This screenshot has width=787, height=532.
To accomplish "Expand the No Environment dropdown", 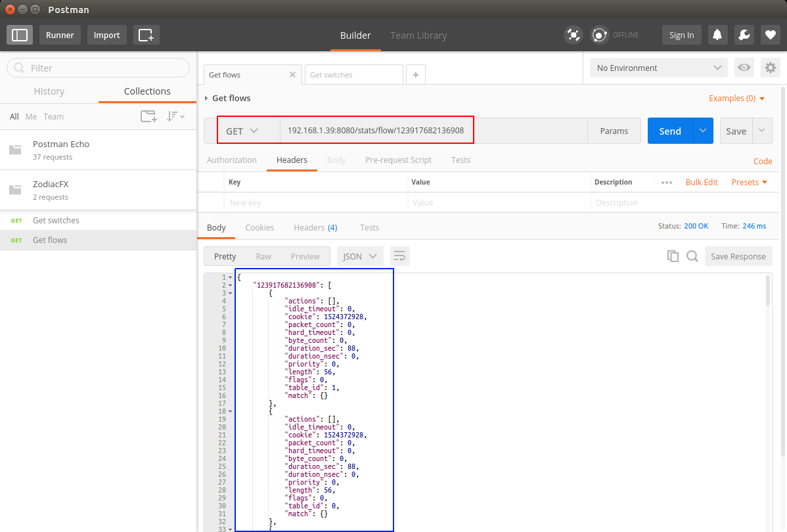I will point(658,68).
